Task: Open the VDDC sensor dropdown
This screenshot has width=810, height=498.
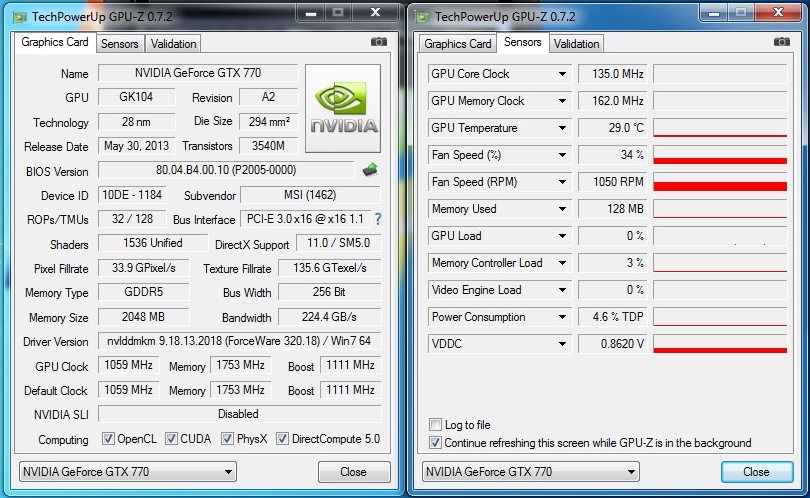Action: click(562, 344)
